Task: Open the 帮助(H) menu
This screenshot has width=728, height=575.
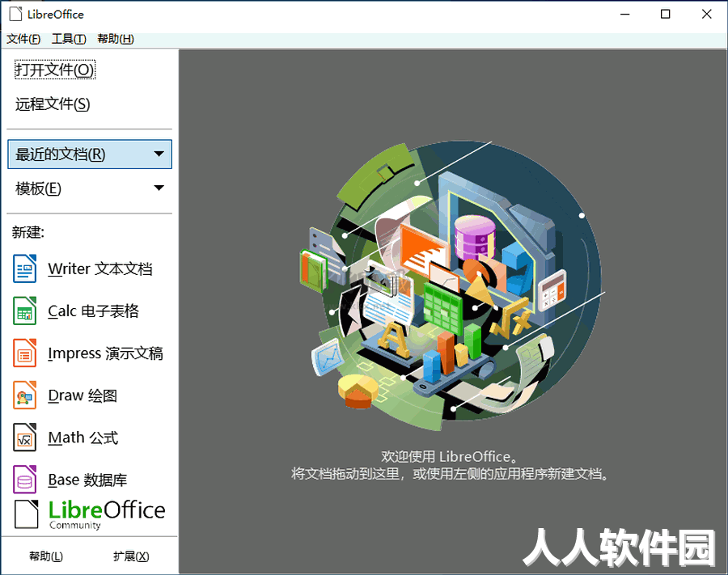Action: coord(116,39)
